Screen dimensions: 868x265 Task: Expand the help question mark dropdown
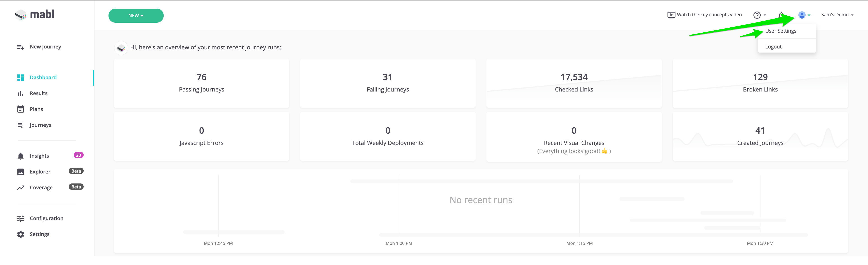759,15
